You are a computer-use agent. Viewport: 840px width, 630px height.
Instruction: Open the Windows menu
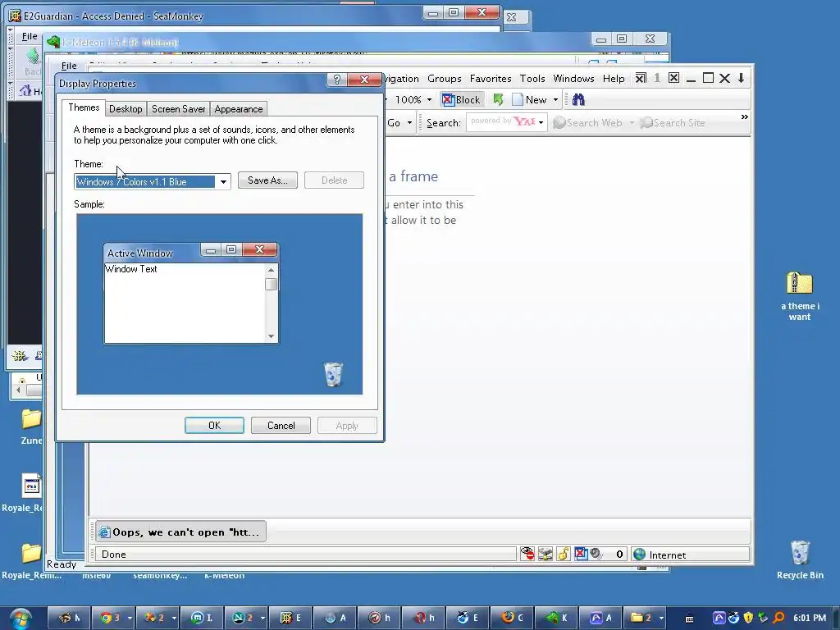coord(573,78)
